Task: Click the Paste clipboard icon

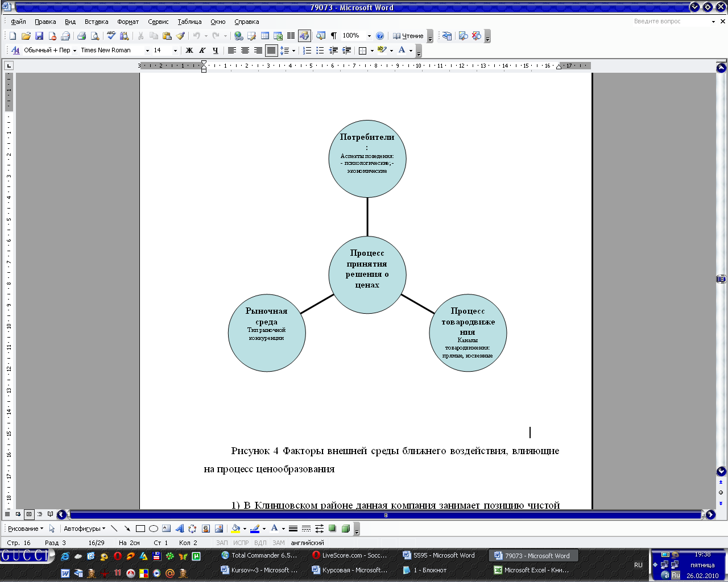Action: (167, 36)
